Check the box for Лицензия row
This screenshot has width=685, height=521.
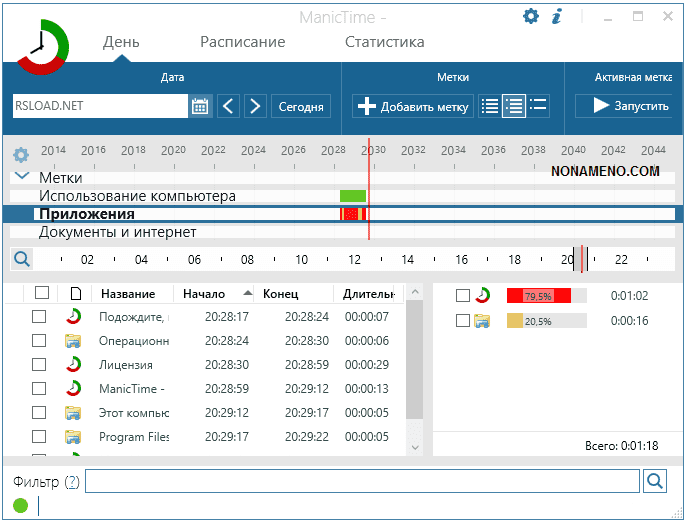click(x=39, y=365)
